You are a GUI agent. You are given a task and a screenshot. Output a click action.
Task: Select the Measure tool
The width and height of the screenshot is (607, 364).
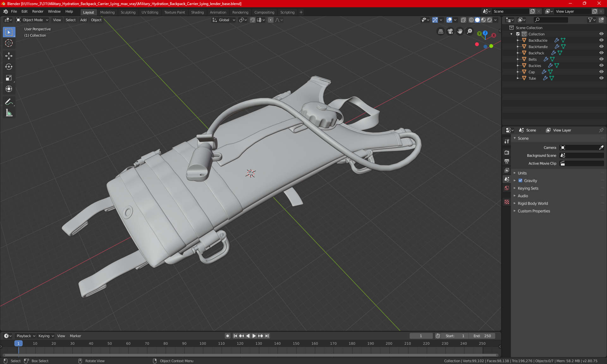pyautogui.click(x=9, y=113)
